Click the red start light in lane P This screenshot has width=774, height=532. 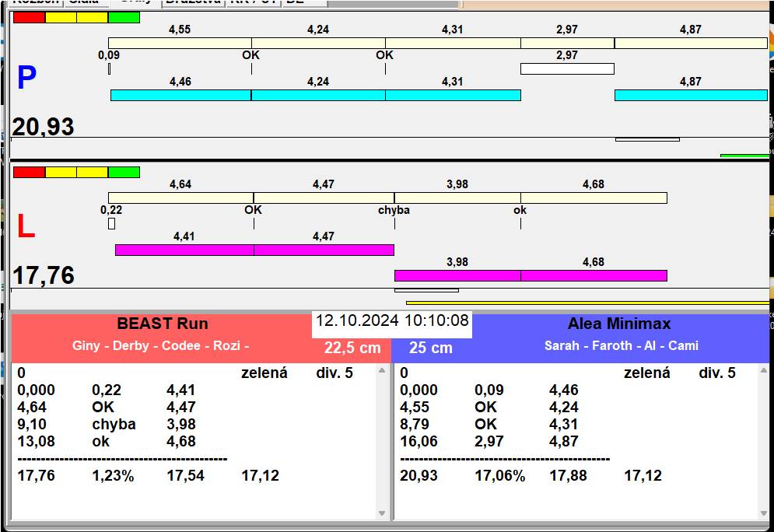[x=29, y=17]
